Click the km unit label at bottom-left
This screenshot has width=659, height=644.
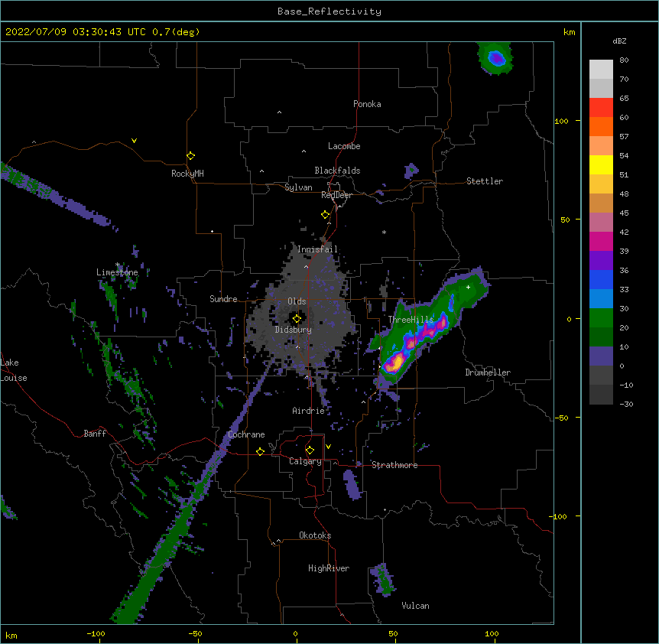pyautogui.click(x=11, y=636)
